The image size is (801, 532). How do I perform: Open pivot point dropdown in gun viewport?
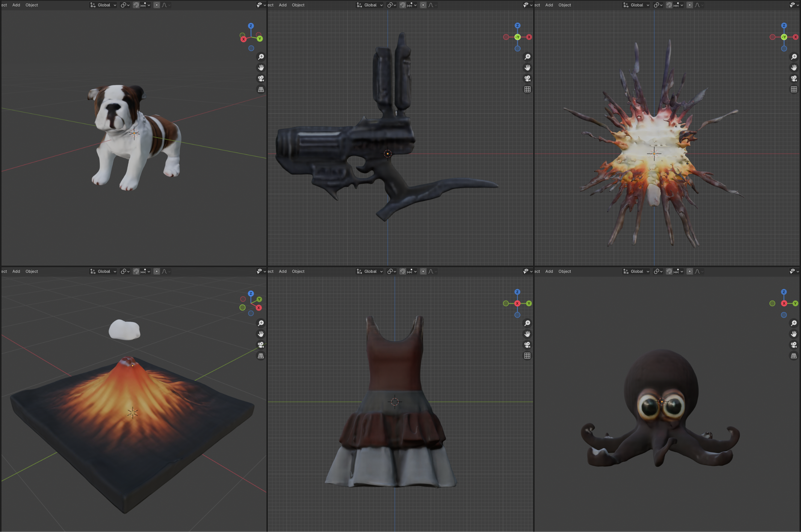tap(392, 5)
